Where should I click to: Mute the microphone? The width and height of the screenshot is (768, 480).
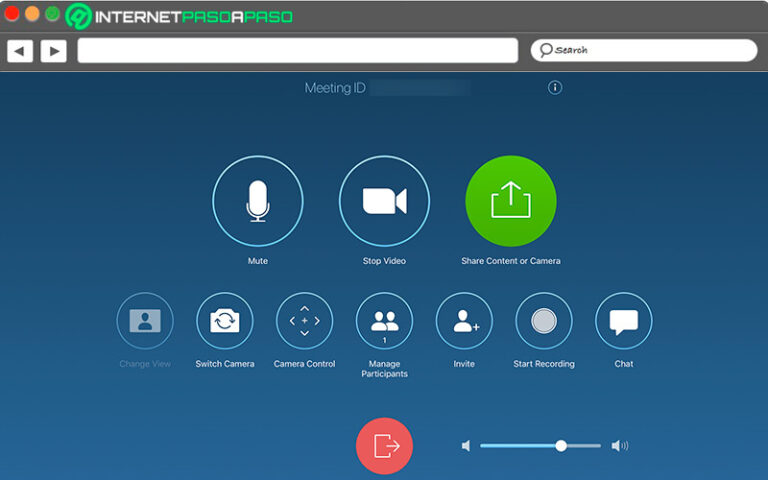[x=257, y=201]
